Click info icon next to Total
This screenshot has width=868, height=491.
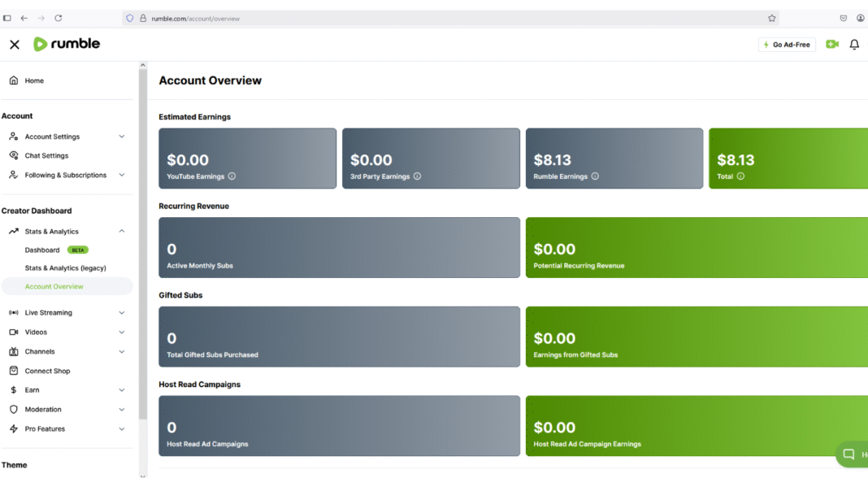pos(740,176)
